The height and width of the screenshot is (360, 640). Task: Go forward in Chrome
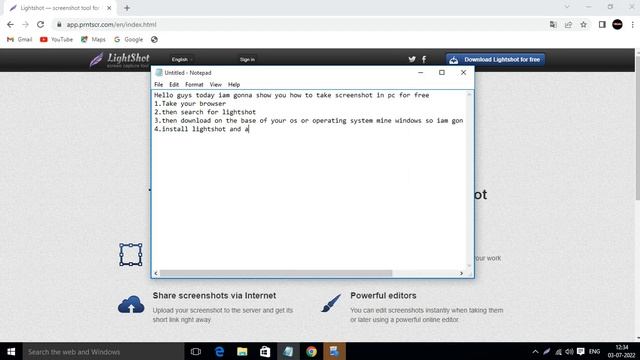coord(25,24)
